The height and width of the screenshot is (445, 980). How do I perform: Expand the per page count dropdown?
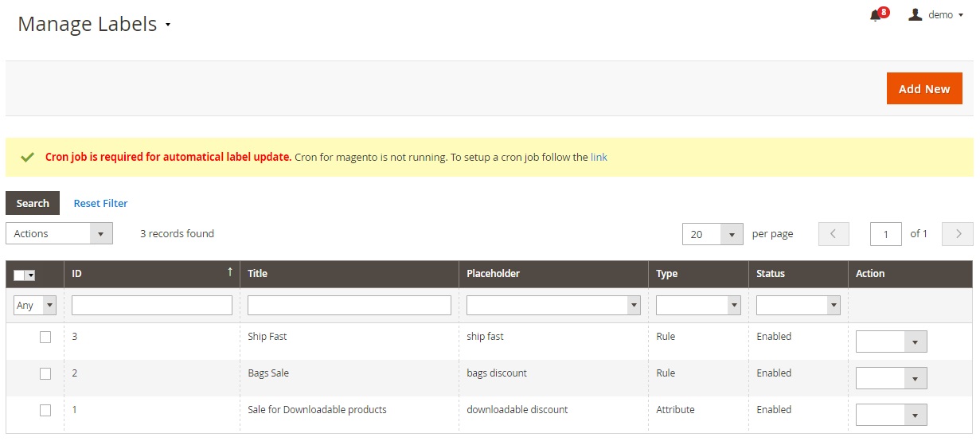[x=713, y=234]
